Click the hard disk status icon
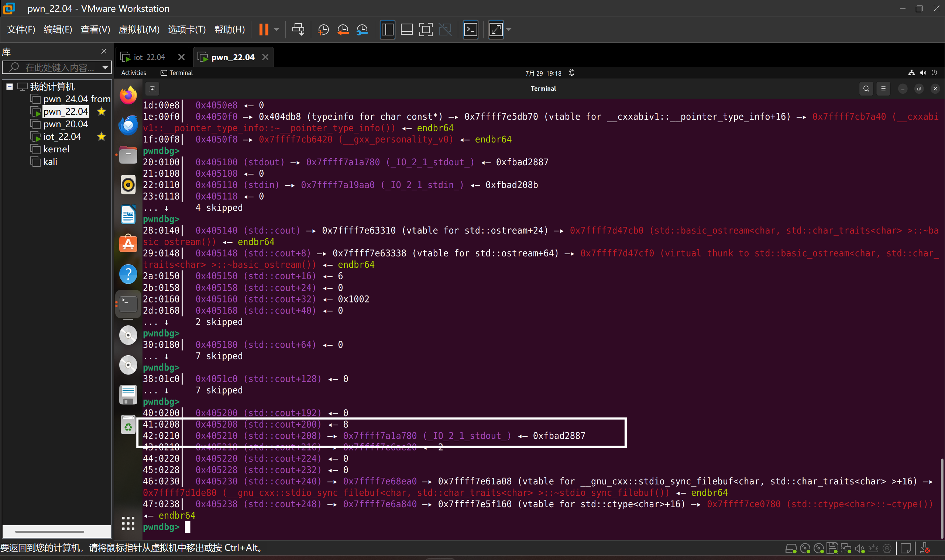Image resolution: width=945 pixels, height=560 pixels. pyautogui.click(x=791, y=548)
